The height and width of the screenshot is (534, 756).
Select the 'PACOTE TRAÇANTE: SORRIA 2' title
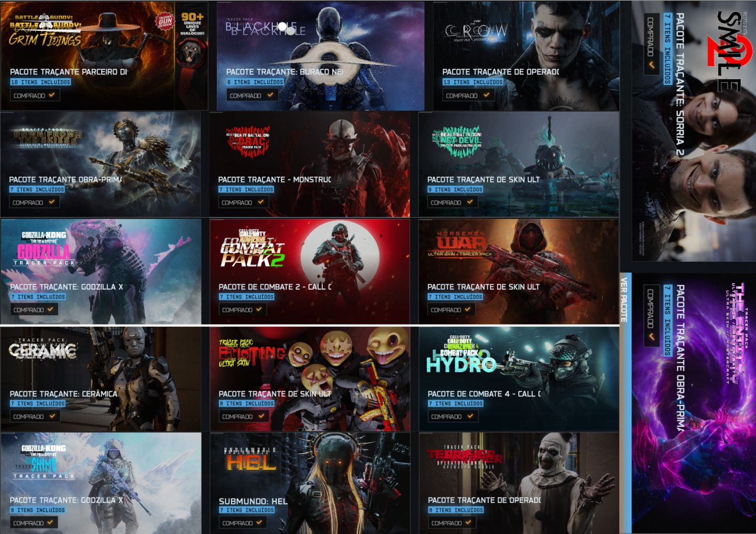pos(680,84)
